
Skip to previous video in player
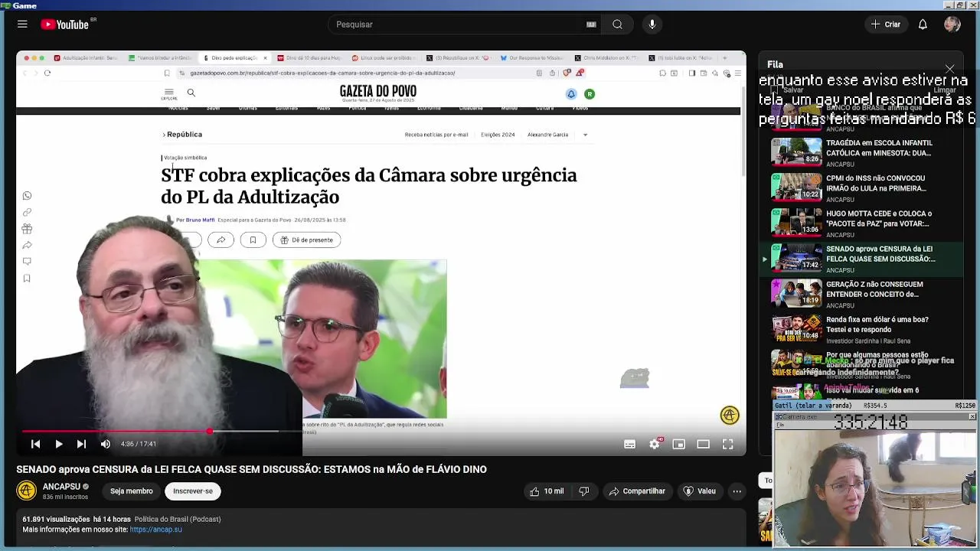[35, 444]
